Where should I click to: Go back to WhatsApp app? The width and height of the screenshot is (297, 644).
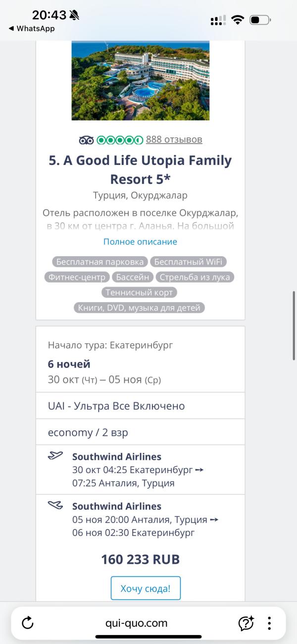click(32, 29)
